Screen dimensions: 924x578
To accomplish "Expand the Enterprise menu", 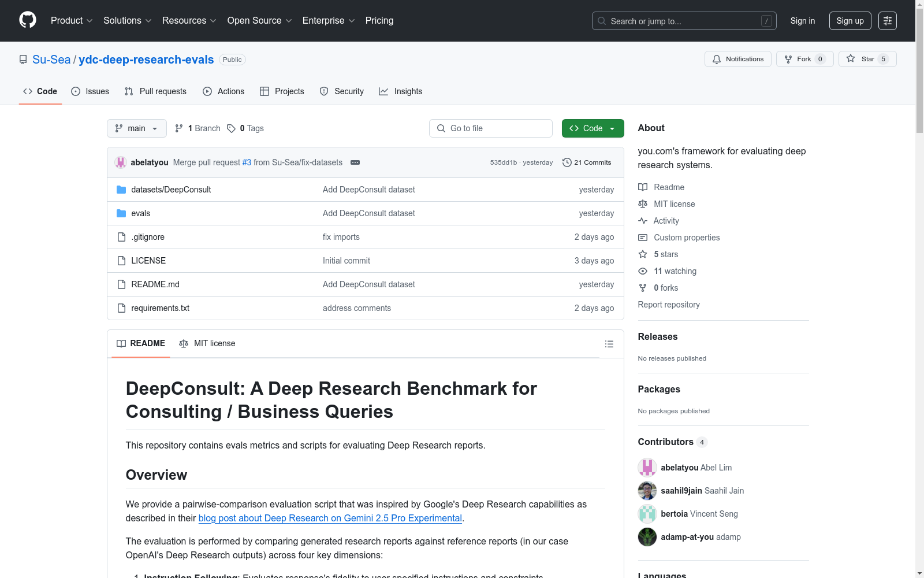I will click(x=329, y=21).
